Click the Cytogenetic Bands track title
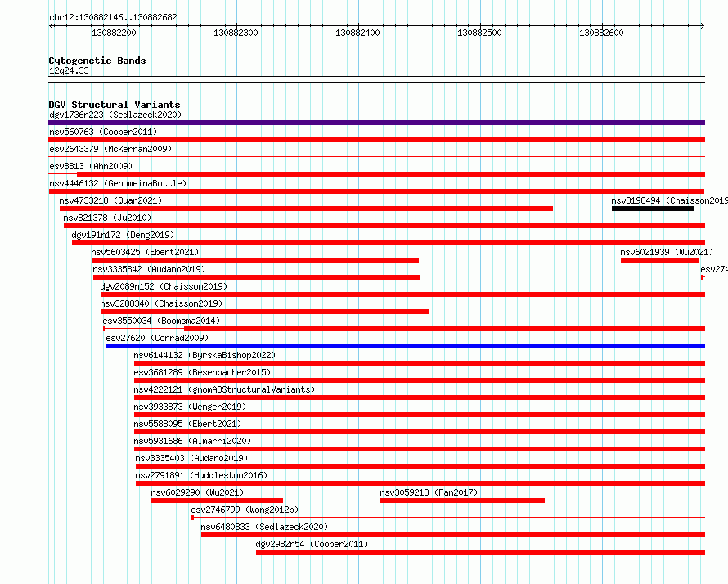Image resolution: width=728 pixels, height=584 pixels. (97, 61)
